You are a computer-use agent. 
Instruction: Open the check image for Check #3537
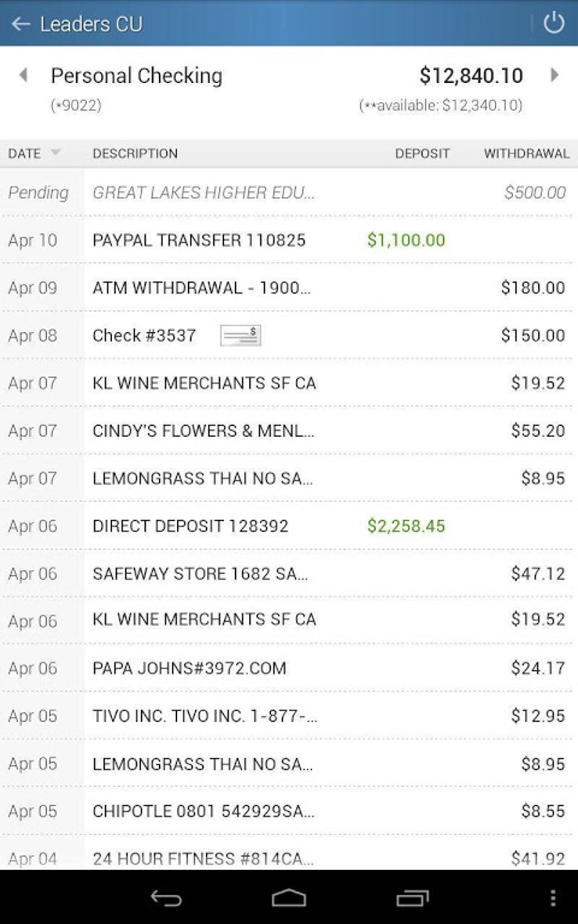point(240,335)
